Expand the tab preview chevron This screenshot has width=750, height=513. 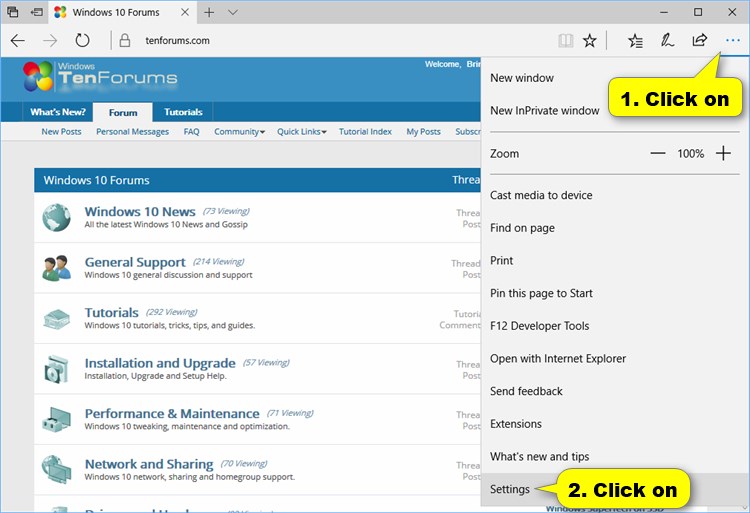[x=233, y=12]
